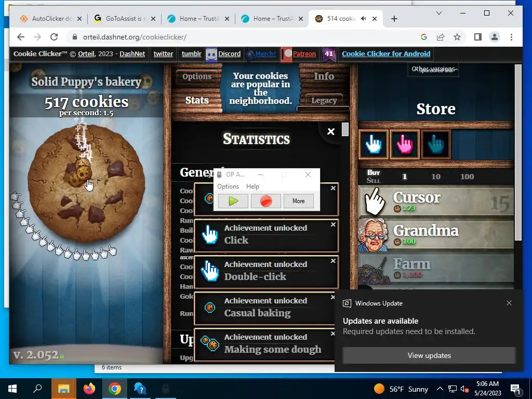Open File Explorer from the taskbar
Image resolution: width=532 pixels, height=399 pixels.
coord(64,389)
